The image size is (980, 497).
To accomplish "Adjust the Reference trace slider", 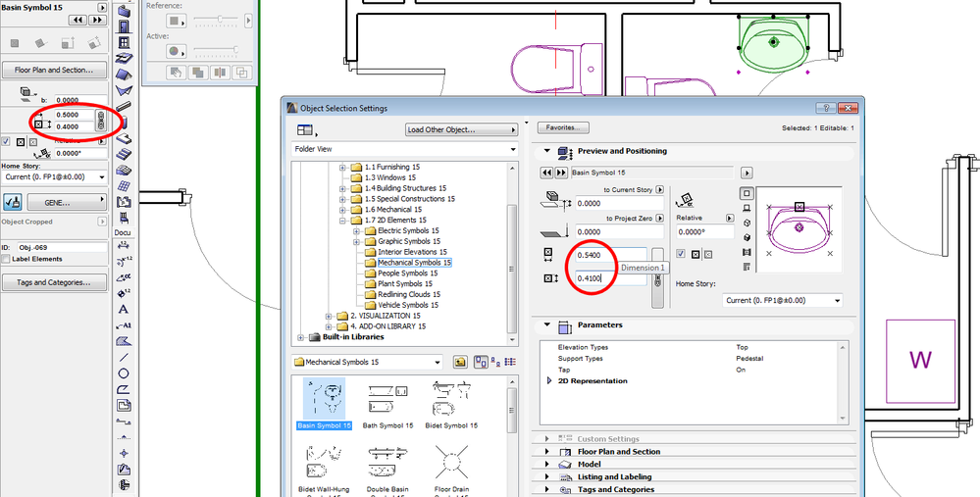I will click(x=218, y=21).
